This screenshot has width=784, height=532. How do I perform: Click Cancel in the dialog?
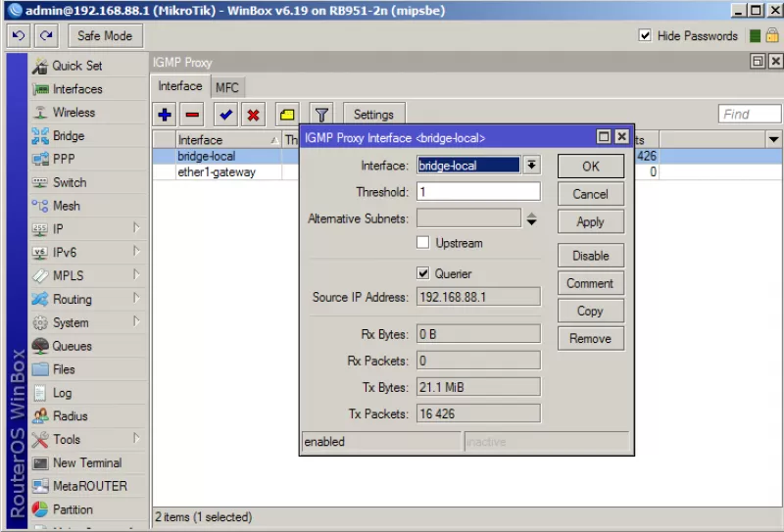(591, 194)
